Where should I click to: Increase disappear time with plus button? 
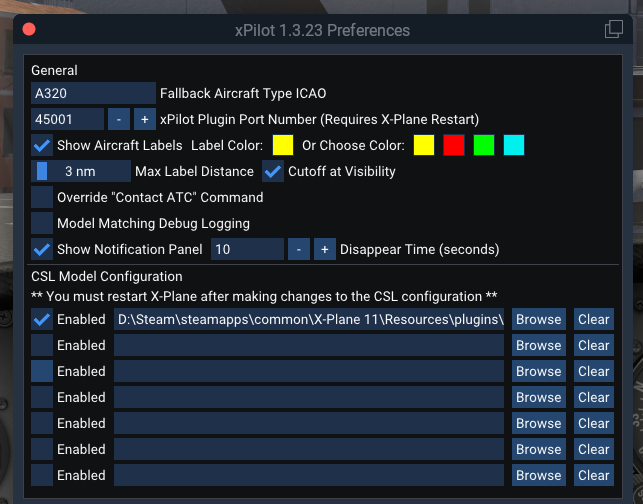pos(324,249)
